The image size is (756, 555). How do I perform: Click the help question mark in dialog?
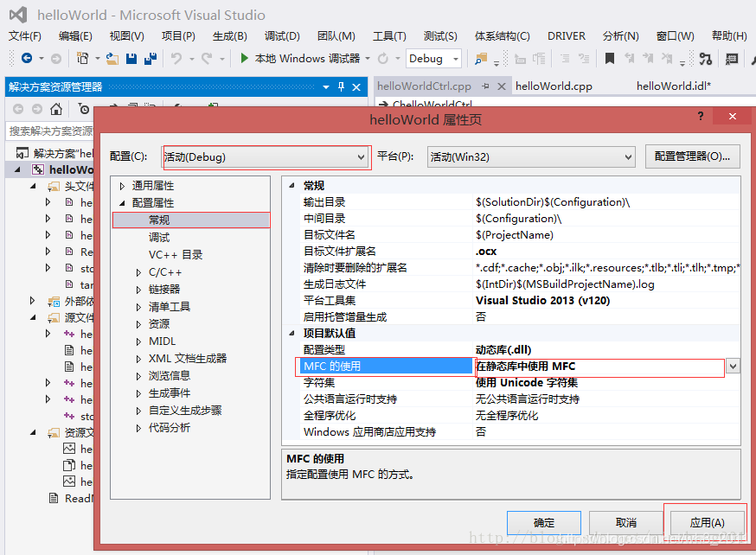coord(701,116)
